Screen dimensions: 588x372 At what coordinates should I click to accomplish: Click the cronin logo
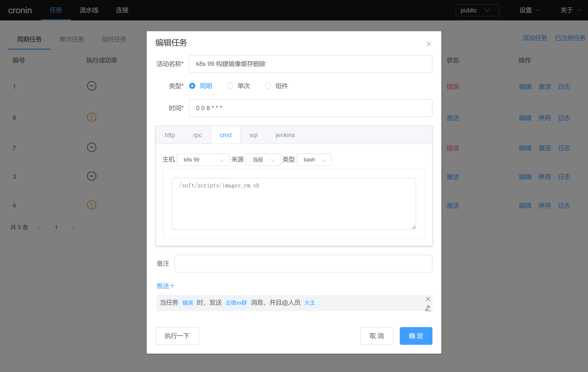[x=20, y=10]
